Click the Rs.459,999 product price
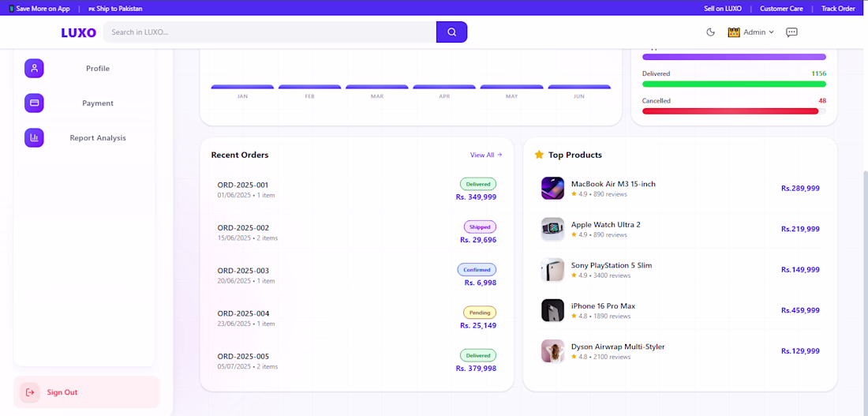 (x=800, y=310)
